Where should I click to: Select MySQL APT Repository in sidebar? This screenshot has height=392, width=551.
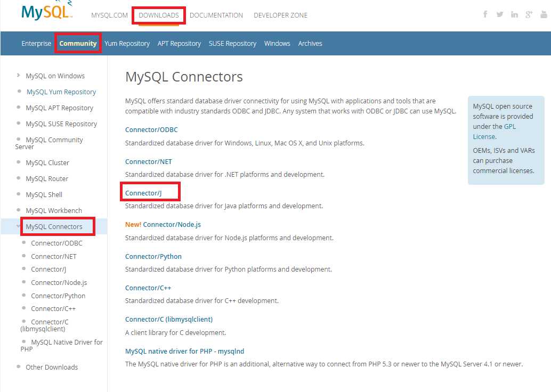click(59, 108)
